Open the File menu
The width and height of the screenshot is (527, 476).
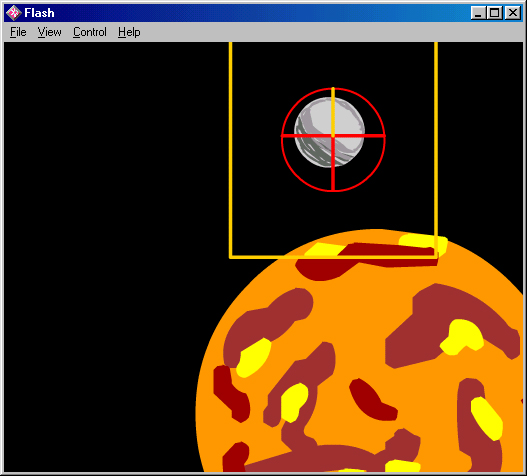pos(18,32)
